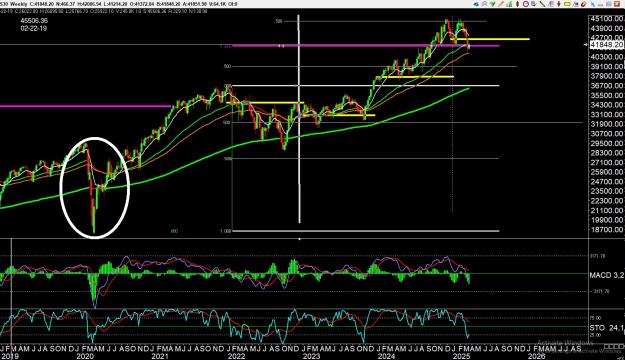Click the red down arrow toolbar icon
The height and width of the screenshot is (360, 625).
tap(559, 4)
